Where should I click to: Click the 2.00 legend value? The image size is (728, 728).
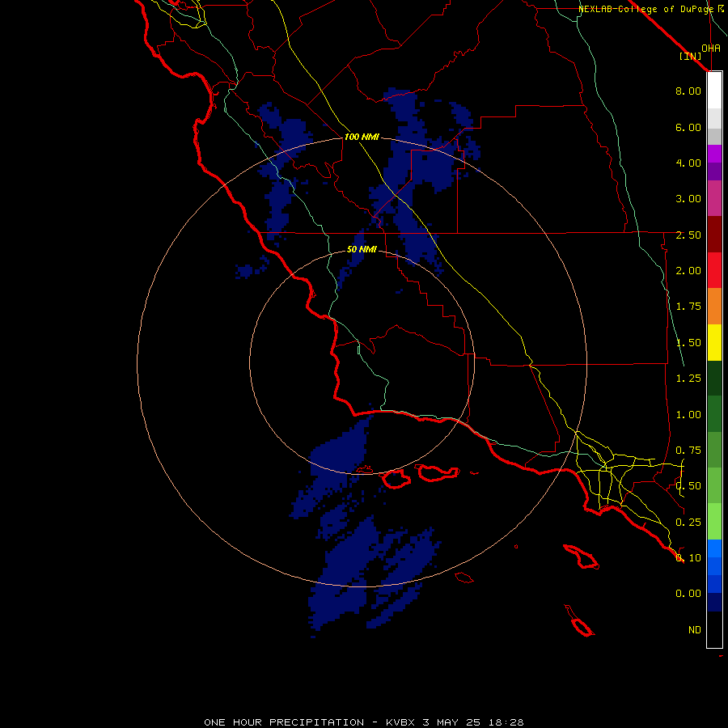click(688, 271)
